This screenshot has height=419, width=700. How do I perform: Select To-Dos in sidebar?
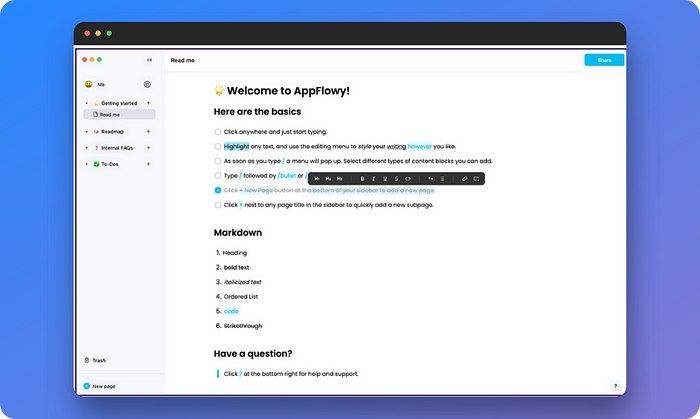[x=110, y=164]
